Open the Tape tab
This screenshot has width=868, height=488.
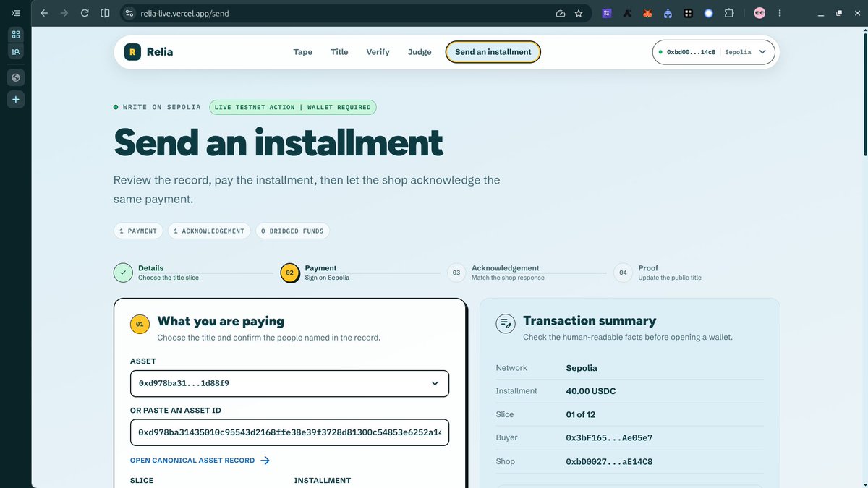click(302, 52)
